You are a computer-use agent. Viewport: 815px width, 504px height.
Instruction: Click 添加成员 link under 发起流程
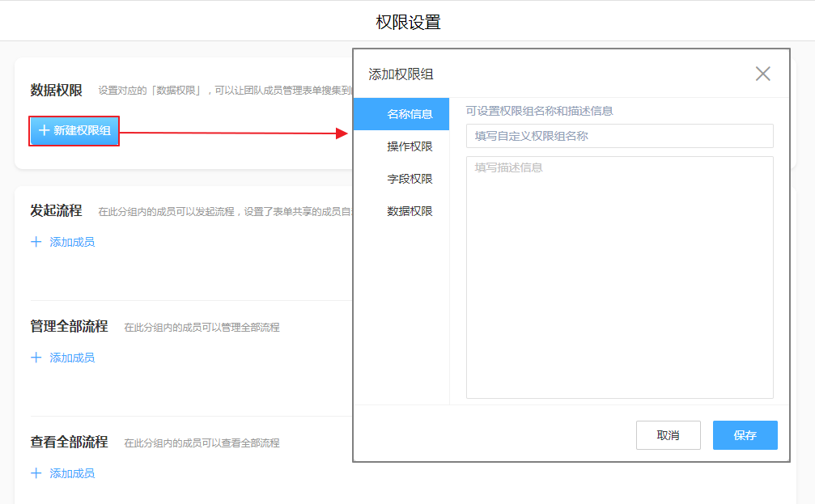tap(72, 242)
